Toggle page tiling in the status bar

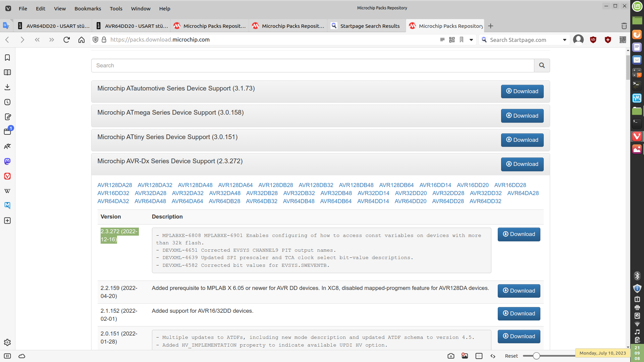coord(479,356)
